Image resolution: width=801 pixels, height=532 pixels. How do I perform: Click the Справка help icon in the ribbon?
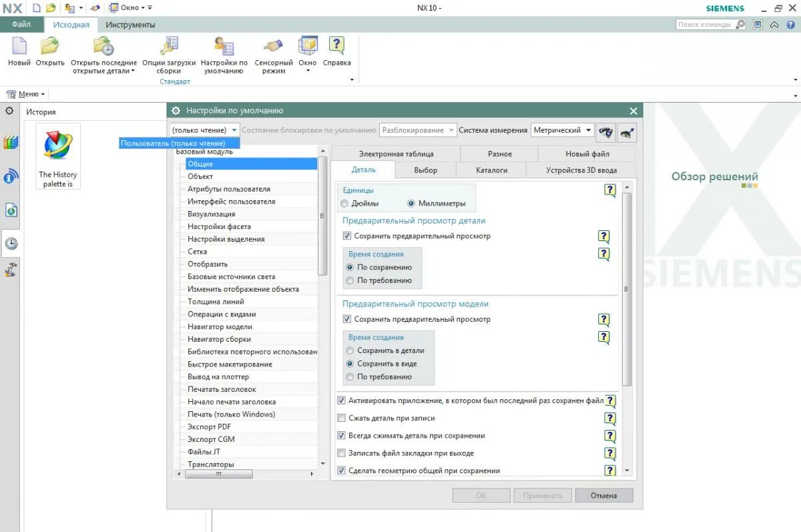point(336,46)
